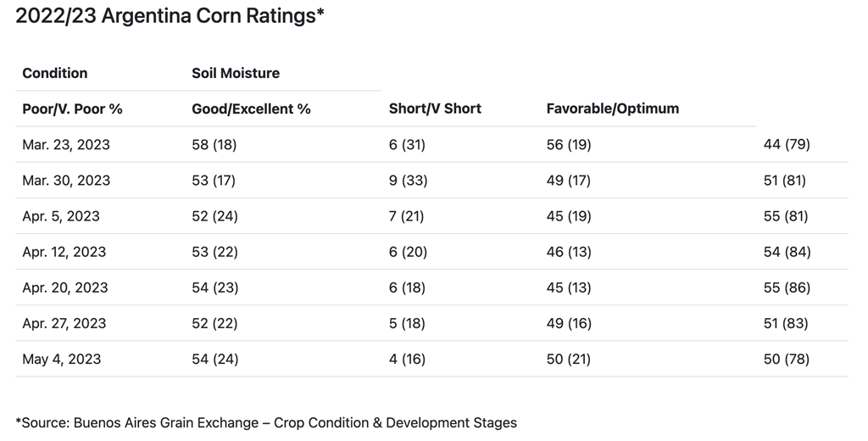The height and width of the screenshot is (441, 868).
Task: Click the '44 (79)' cell value
Action: pos(787,145)
